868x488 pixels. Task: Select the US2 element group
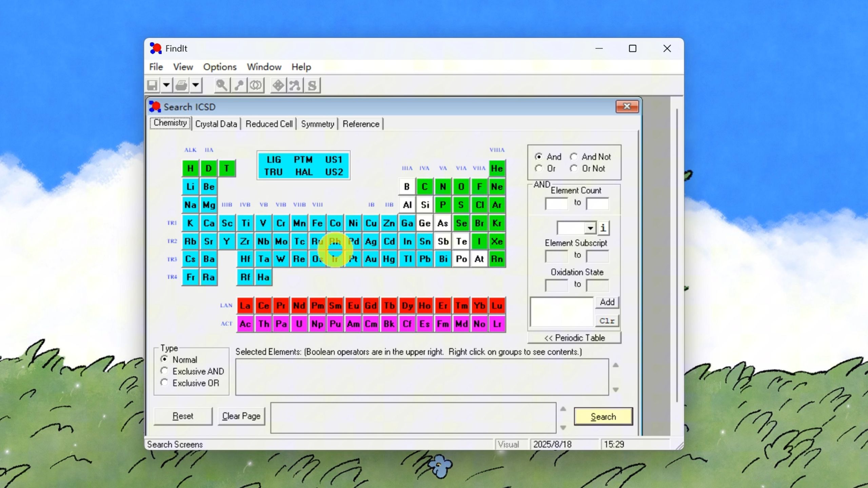click(334, 172)
